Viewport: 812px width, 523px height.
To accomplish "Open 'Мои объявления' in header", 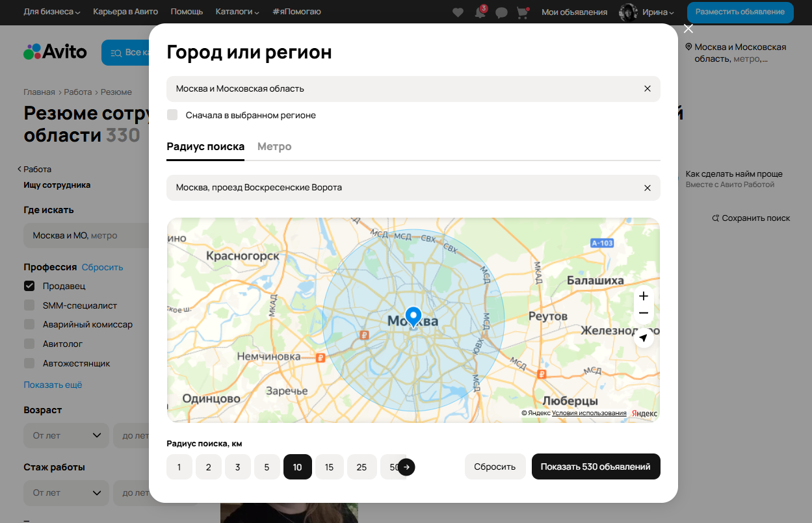I will click(574, 12).
